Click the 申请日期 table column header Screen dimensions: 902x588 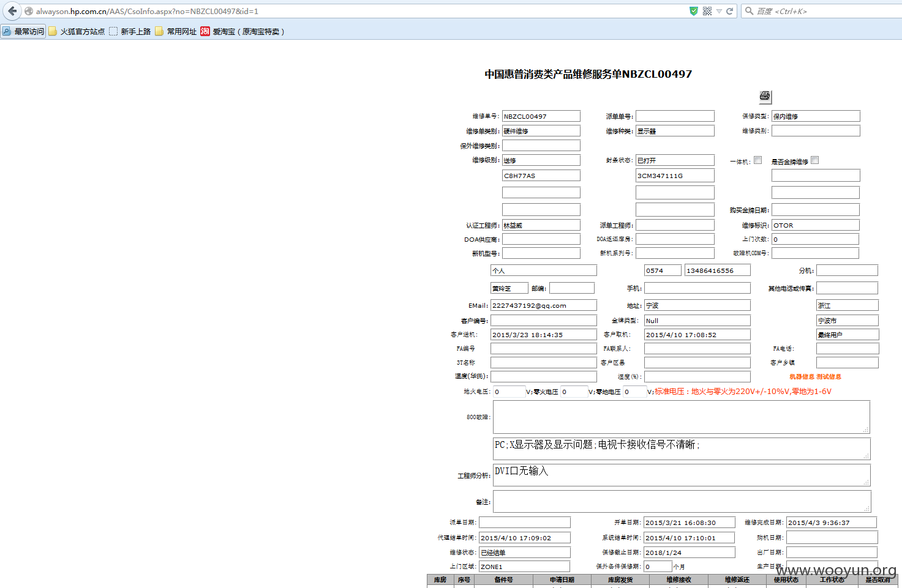[562, 579]
